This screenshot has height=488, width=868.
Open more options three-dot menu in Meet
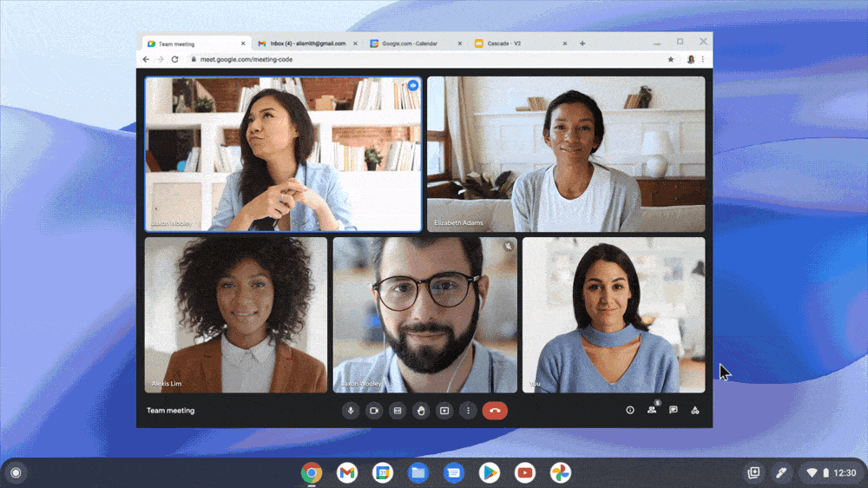click(469, 411)
